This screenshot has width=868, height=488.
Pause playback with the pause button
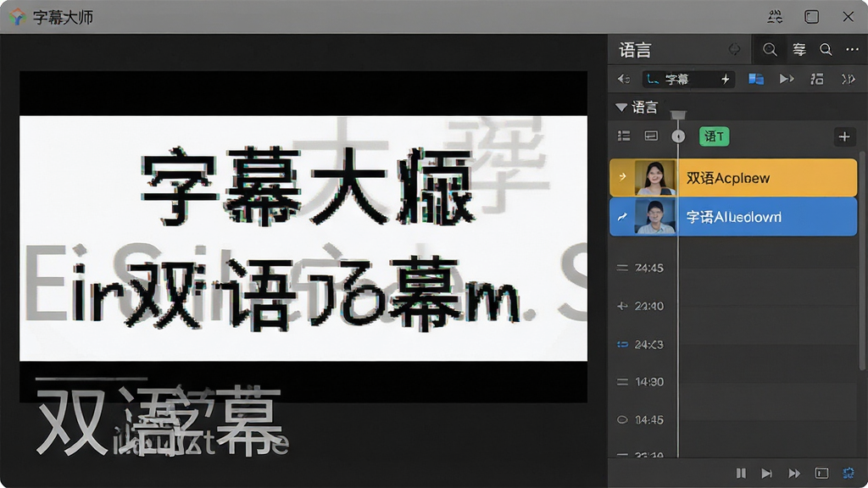741,473
